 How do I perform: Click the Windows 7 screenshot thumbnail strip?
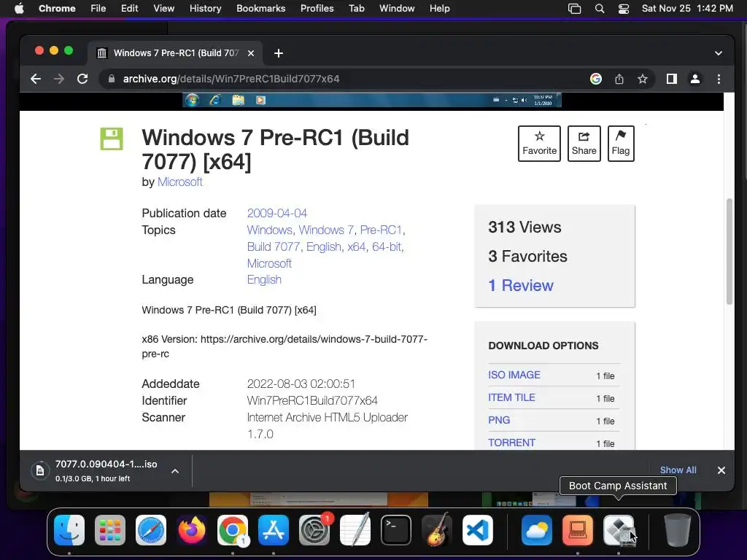click(x=371, y=100)
